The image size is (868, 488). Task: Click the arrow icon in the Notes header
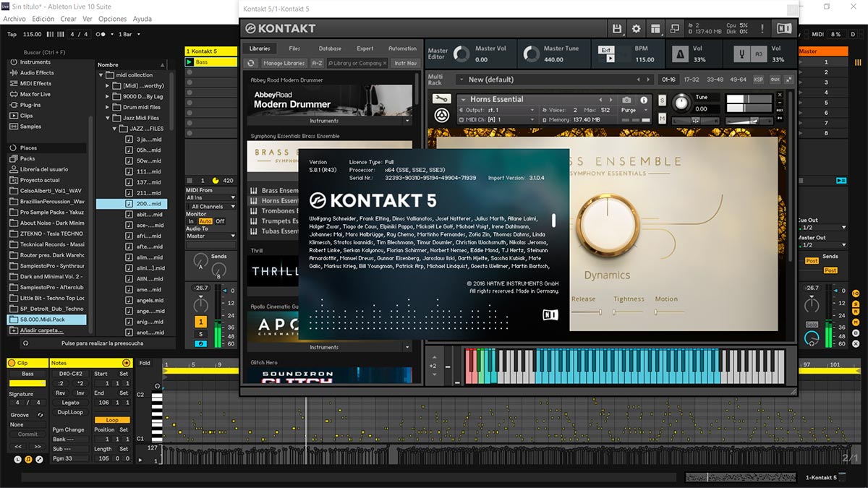point(127,363)
